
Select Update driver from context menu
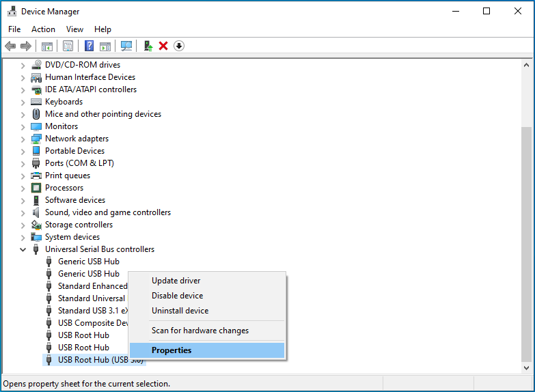coord(176,281)
